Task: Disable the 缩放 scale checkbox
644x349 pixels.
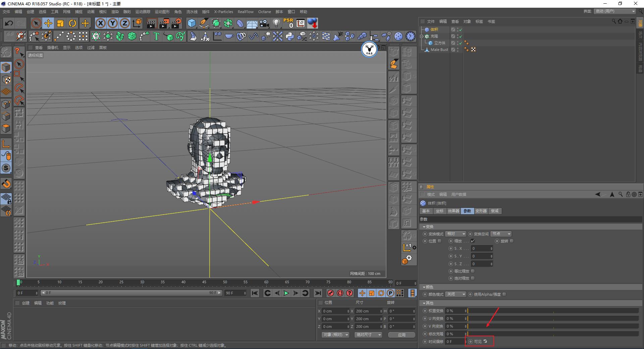Action: 473,241
